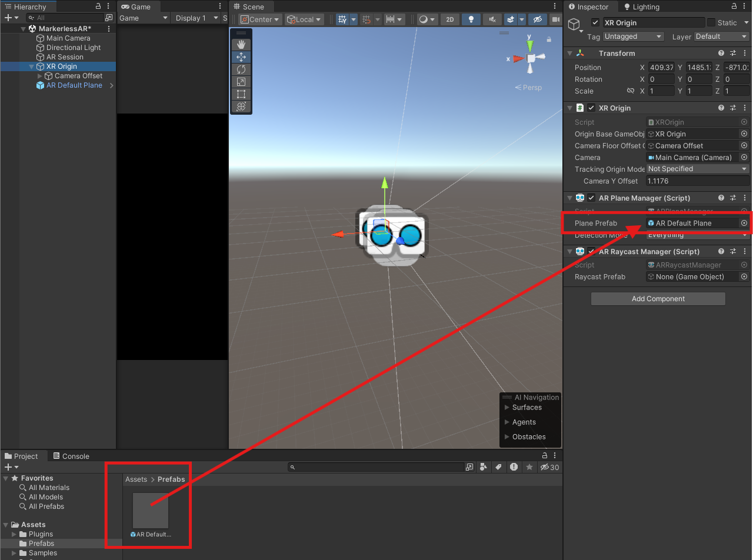753x560 pixels.
Task: Toggle XR Origin object active checkbox
Action: point(595,22)
